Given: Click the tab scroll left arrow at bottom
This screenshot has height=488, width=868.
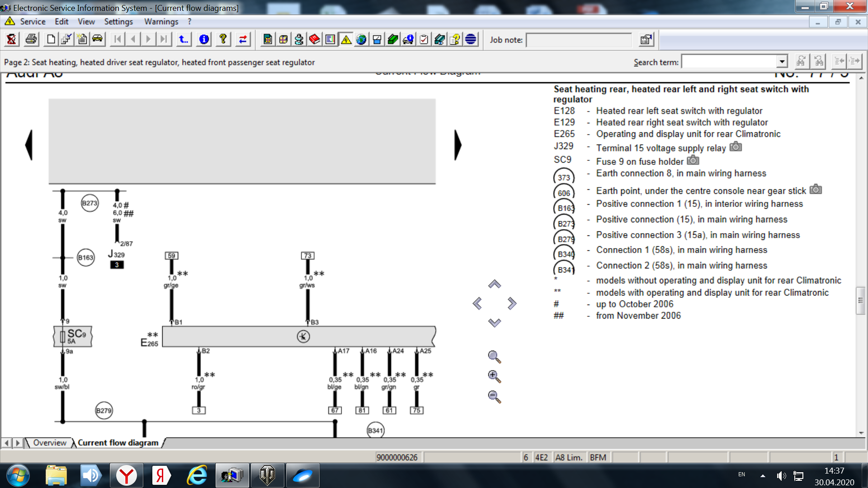Looking at the screenshot, I should pos(7,443).
